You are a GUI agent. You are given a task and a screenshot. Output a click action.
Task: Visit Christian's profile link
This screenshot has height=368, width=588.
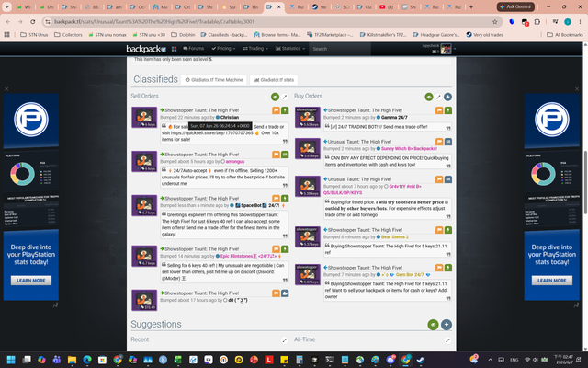point(230,117)
